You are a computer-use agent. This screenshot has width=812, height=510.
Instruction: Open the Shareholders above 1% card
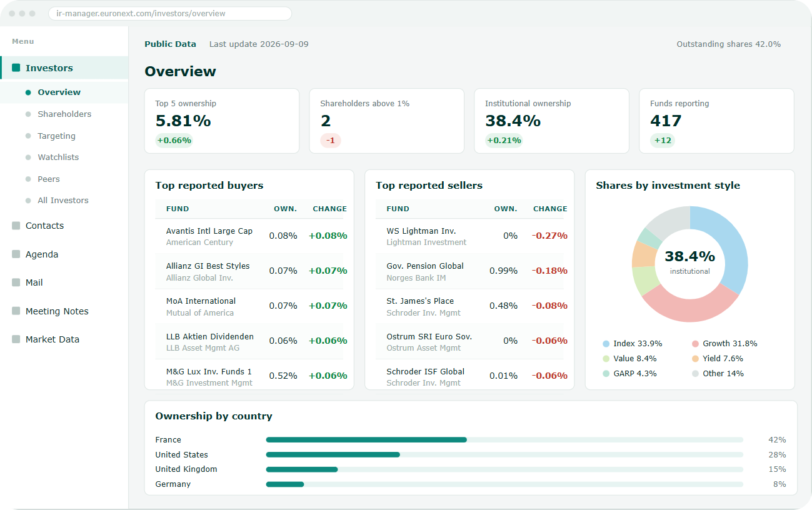[x=387, y=121]
